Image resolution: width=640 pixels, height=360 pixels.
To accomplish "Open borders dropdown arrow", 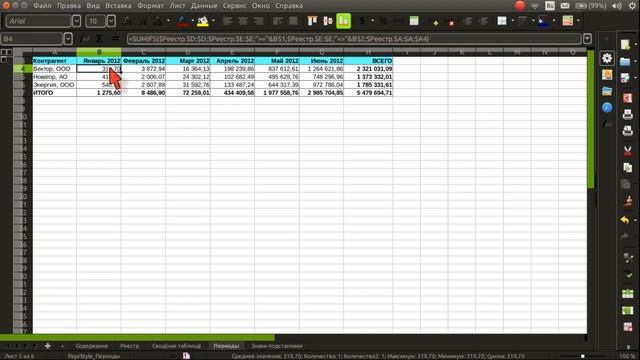I will [x=512, y=21].
